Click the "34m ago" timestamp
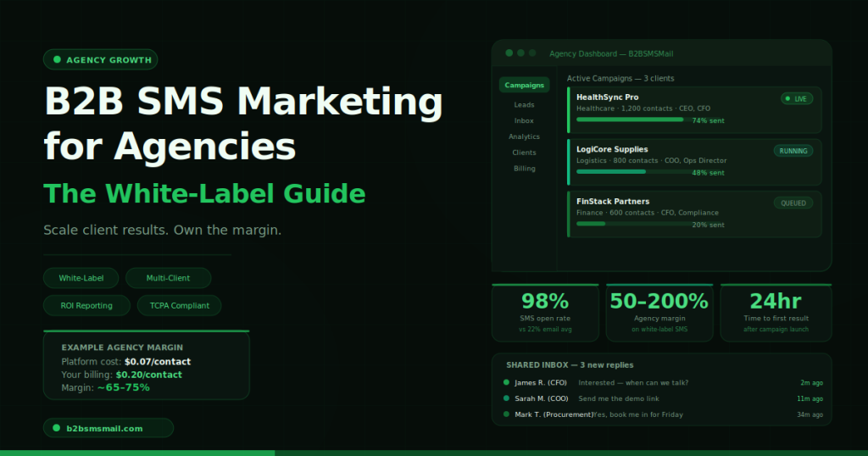Viewport: 868px width, 456px height. click(x=810, y=415)
